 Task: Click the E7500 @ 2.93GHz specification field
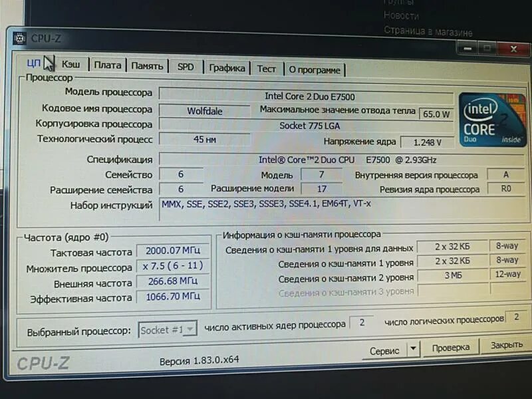(342, 160)
